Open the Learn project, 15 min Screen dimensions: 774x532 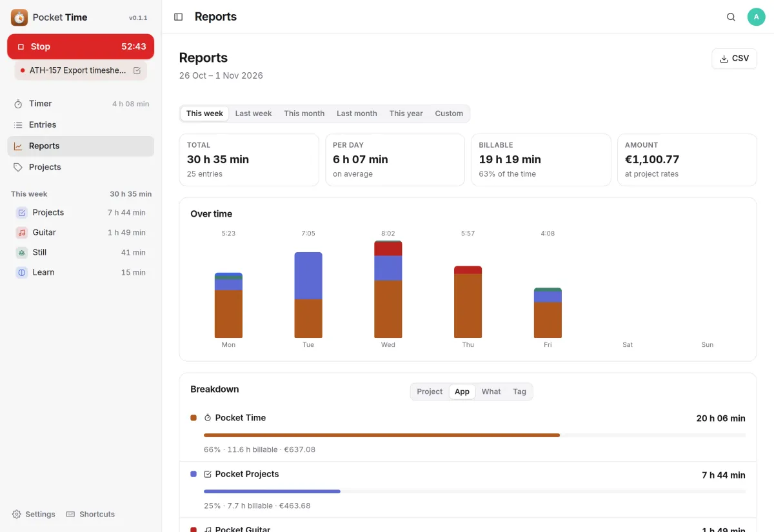click(81, 273)
